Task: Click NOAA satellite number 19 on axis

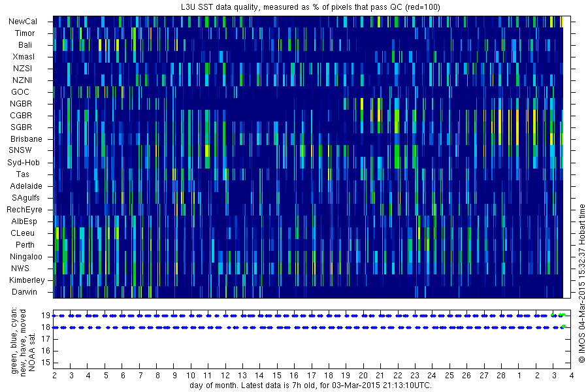Action: (46, 316)
